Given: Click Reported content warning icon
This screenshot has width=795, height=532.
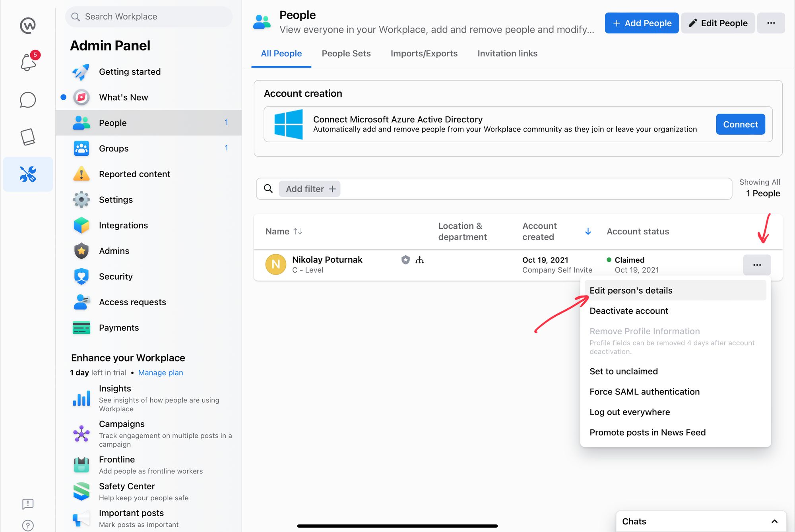Looking at the screenshot, I should (81, 174).
